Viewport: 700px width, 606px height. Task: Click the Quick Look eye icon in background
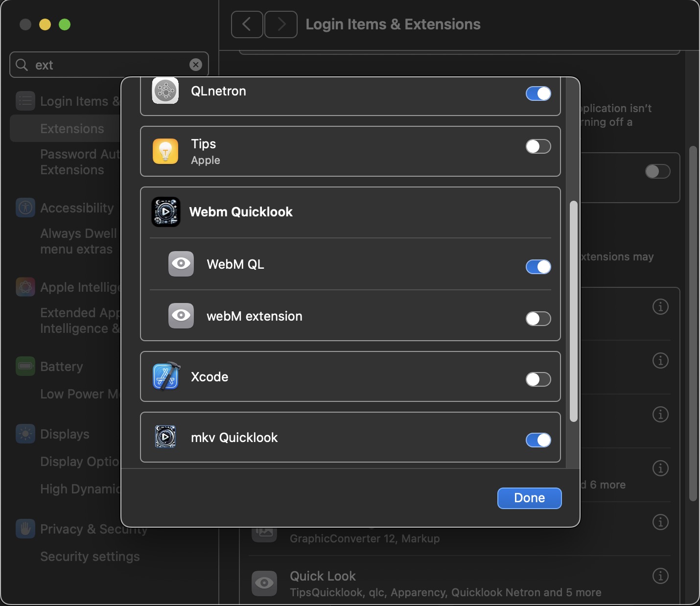264,583
